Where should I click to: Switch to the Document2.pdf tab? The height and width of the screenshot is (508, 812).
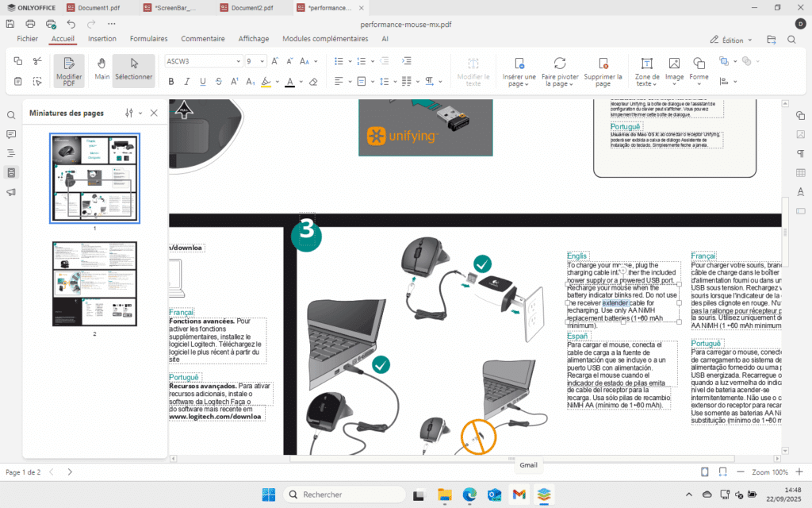(251, 8)
